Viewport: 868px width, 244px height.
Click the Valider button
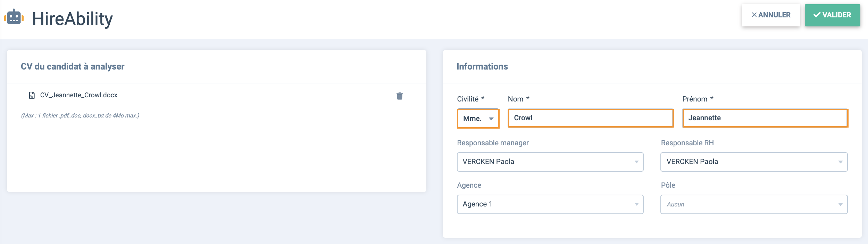(832, 15)
